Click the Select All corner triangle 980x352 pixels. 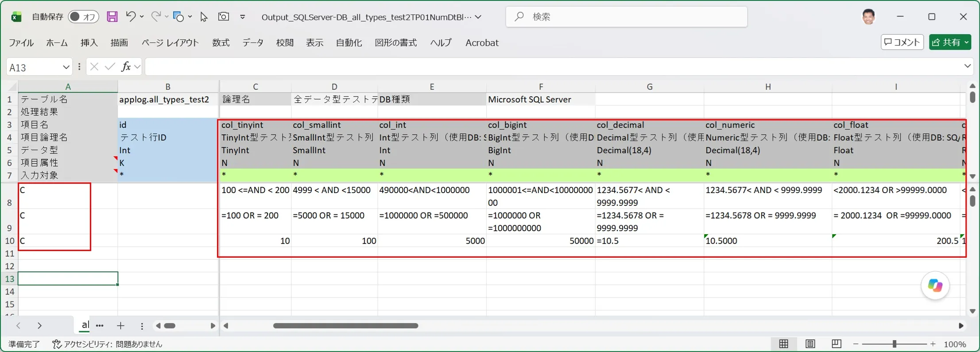(x=12, y=86)
